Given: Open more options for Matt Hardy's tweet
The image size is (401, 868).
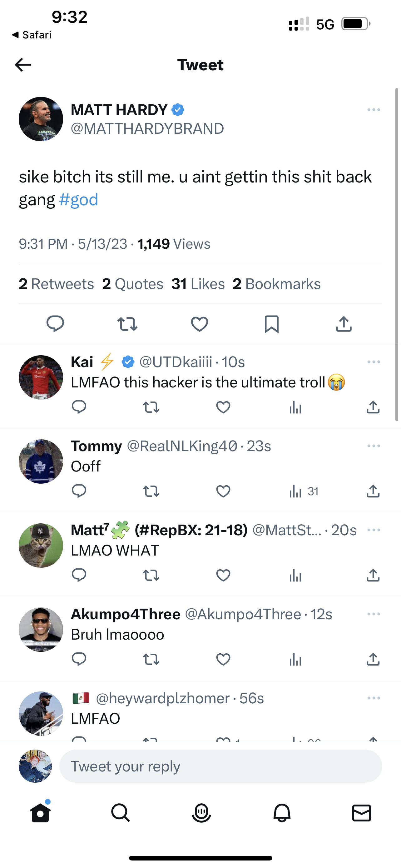Looking at the screenshot, I should click(x=374, y=110).
